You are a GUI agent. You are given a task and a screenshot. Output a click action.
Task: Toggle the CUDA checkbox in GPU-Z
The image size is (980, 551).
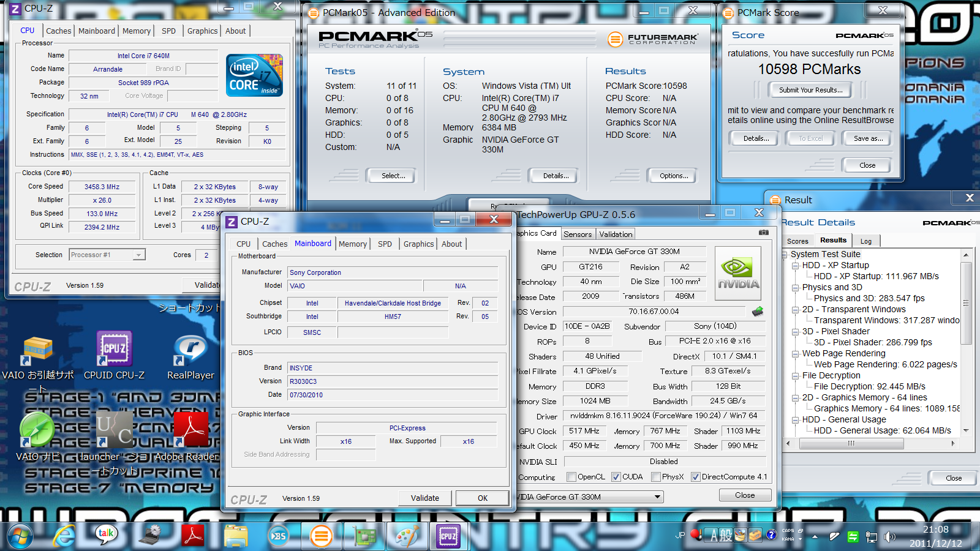616,477
